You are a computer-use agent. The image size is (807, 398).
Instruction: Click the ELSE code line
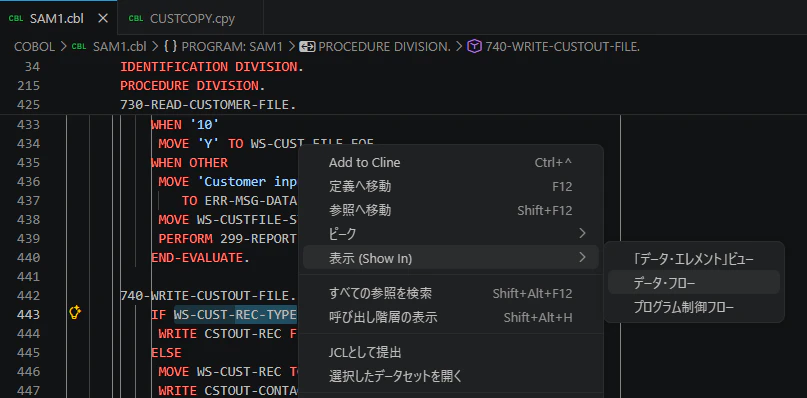click(166, 353)
